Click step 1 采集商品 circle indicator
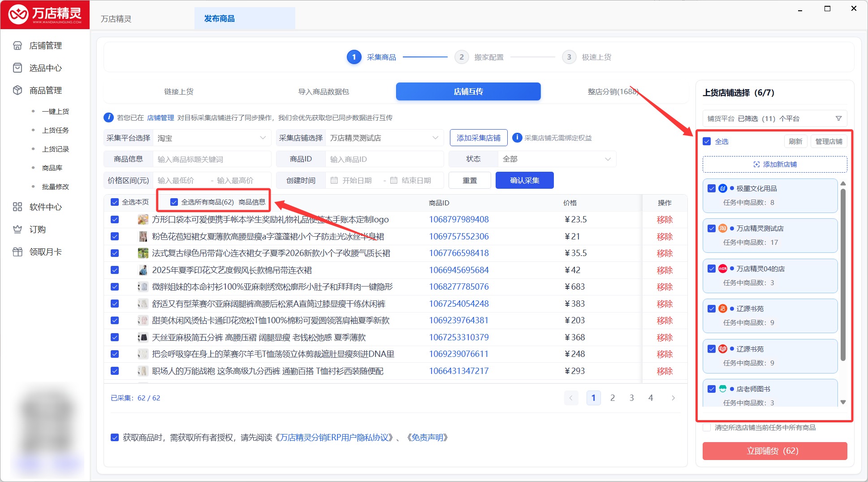The width and height of the screenshot is (868, 482). [x=354, y=57]
